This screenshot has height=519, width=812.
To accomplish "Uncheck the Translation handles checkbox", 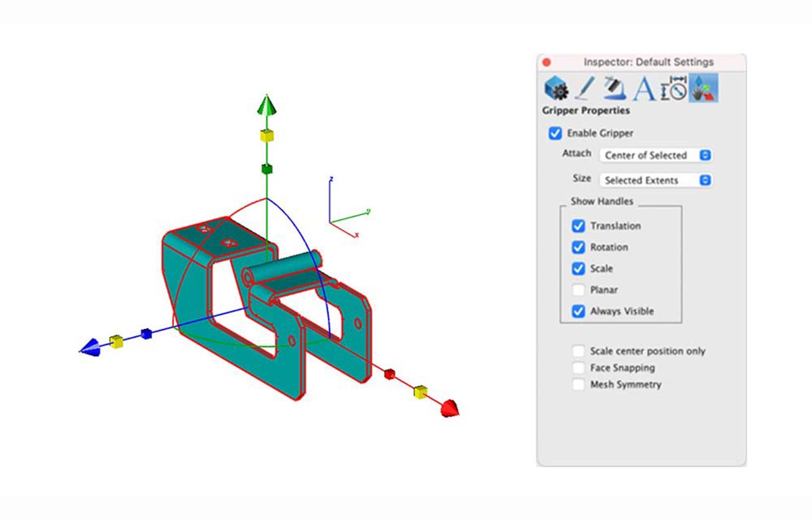I will coord(579,225).
